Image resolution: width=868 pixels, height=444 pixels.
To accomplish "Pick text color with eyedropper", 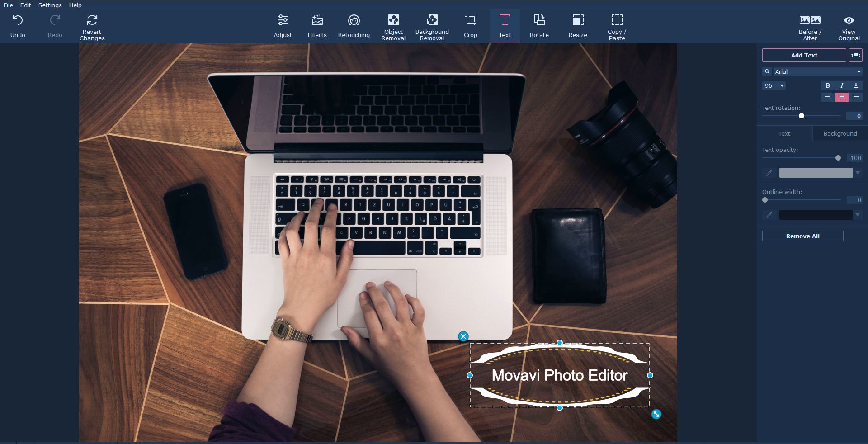I will 769,173.
